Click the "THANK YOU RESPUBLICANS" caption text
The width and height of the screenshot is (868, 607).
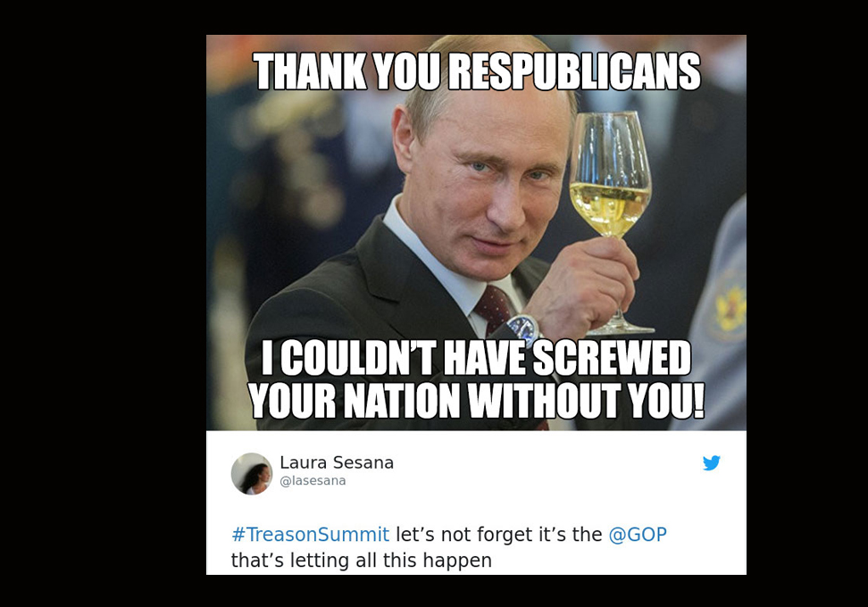477,71
